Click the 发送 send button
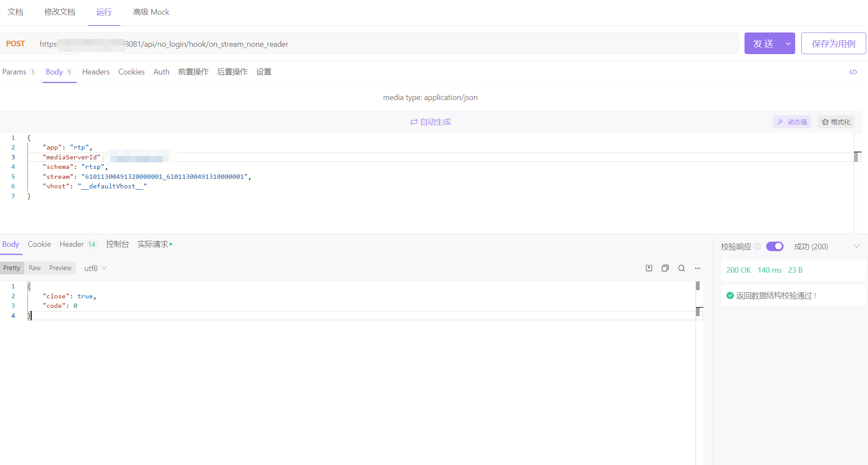The width and height of the screenshot is (868, 465). coord(763,43)
